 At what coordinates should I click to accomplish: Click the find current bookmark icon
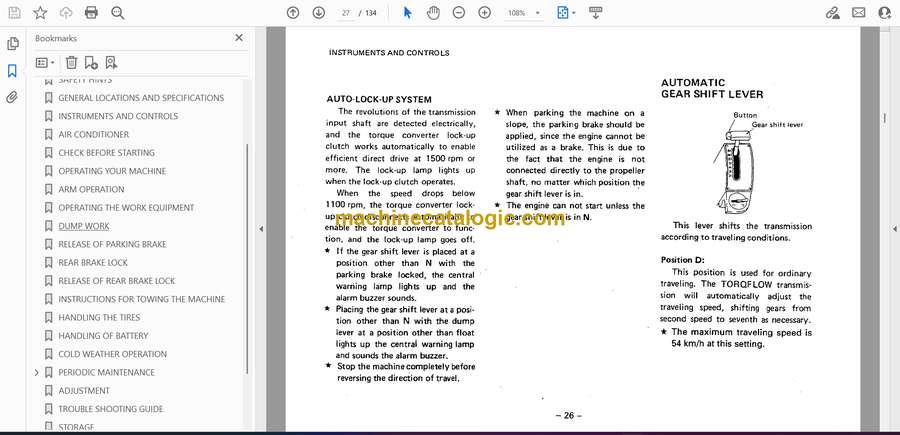tap(111, 63)
